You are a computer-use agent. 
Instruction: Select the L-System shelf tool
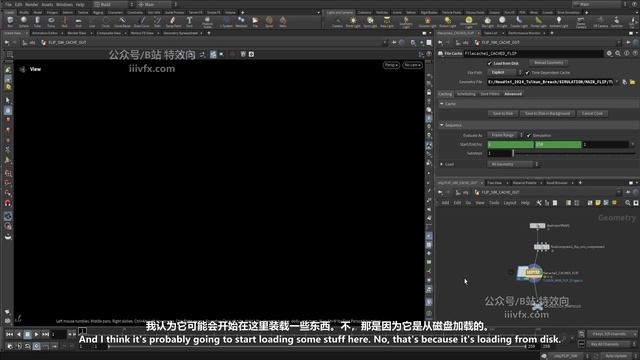pyautogui.click(x=226, y=22)
